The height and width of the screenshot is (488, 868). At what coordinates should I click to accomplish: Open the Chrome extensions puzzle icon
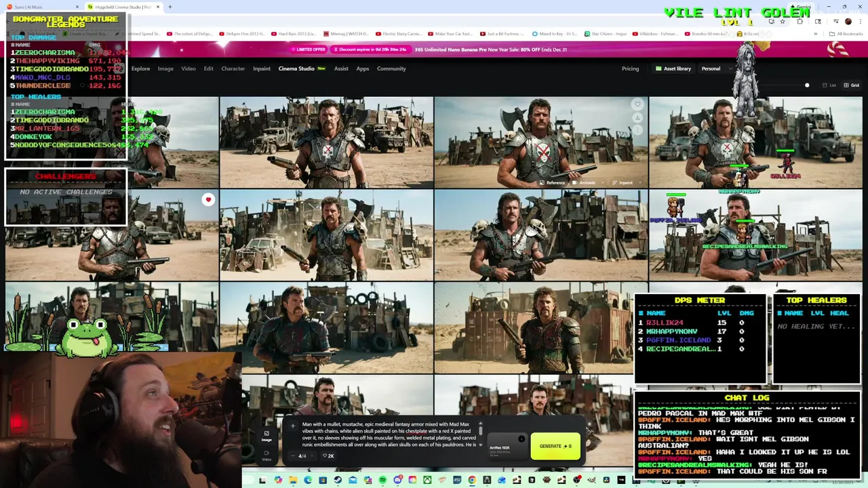(800, 21)
